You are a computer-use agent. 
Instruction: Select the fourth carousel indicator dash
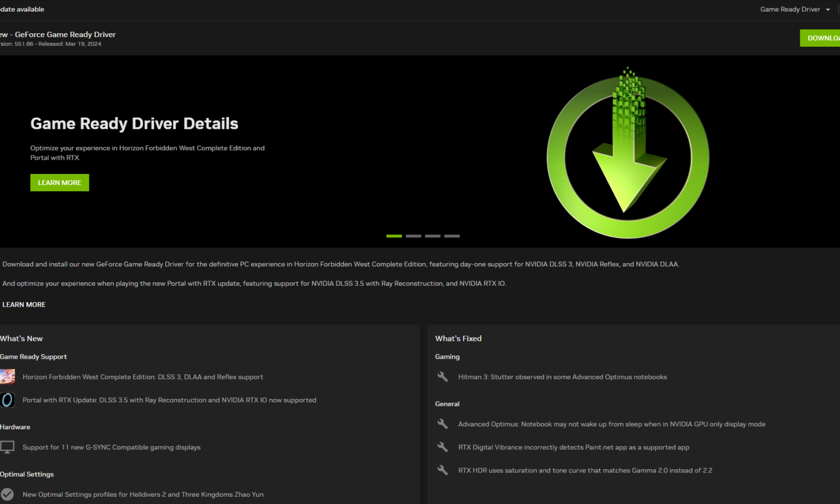click(x=452, y=236)
